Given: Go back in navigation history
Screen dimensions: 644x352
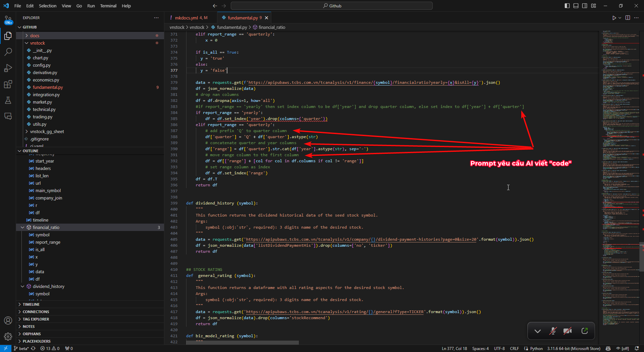Looking at the screenshot, I should (215, 6).
